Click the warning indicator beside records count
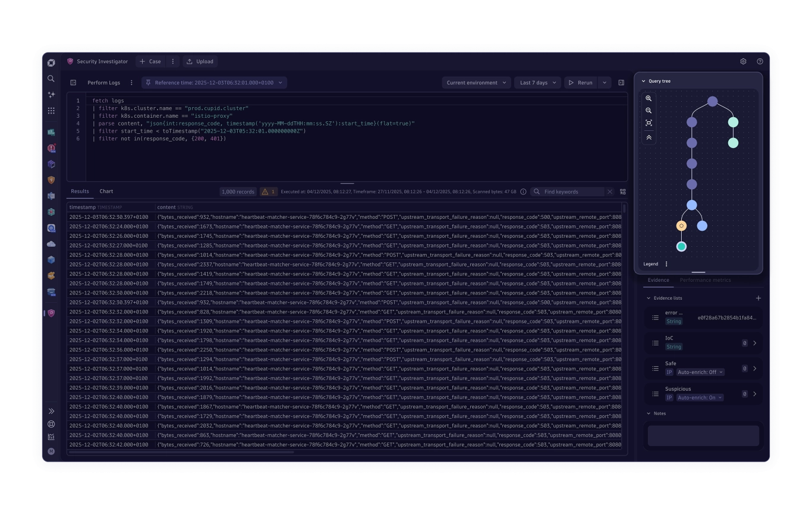Image resolution: width=812 pixels, height=515 pixels. click(x=269, y=191)
